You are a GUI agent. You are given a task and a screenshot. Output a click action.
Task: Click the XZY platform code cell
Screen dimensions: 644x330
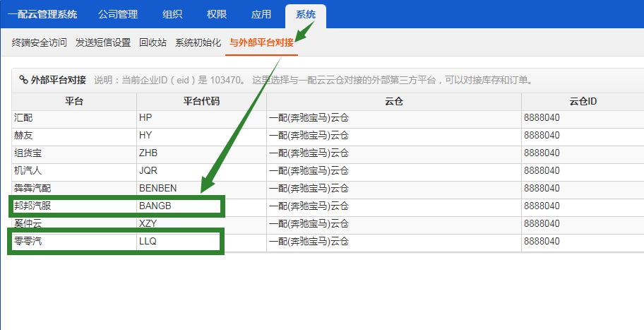click(148, 223)
